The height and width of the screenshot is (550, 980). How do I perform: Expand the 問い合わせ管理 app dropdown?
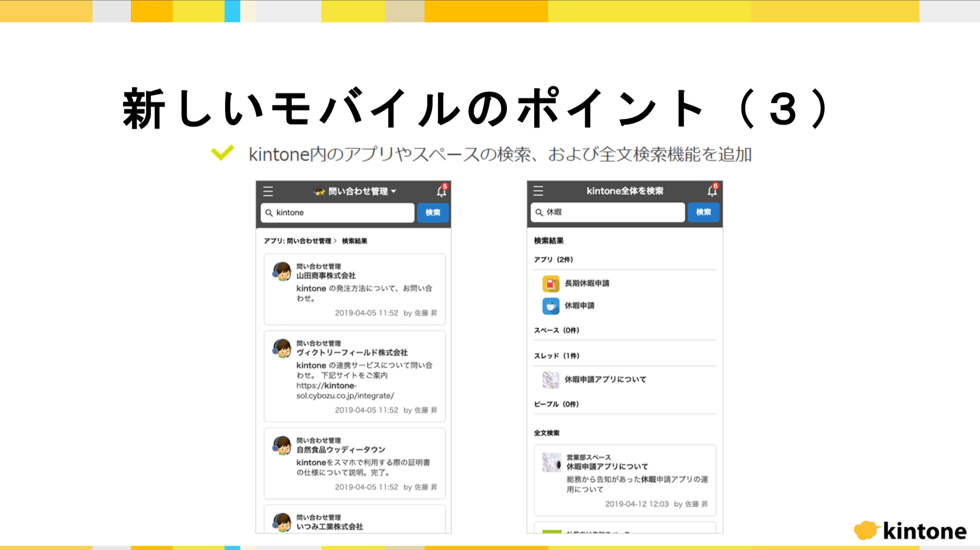[x=355, y=191]
